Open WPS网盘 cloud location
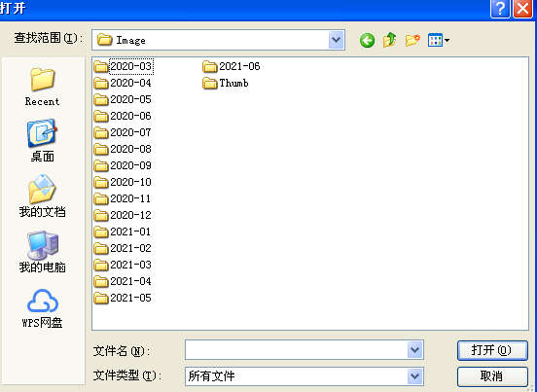The width and height of the screenshot is (537, 392). (x=43, y=308)
